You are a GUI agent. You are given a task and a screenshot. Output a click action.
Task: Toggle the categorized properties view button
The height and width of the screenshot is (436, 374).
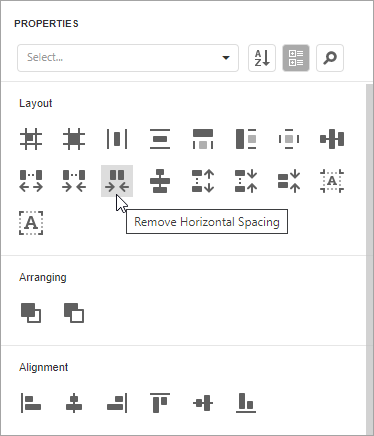[296, 58]
